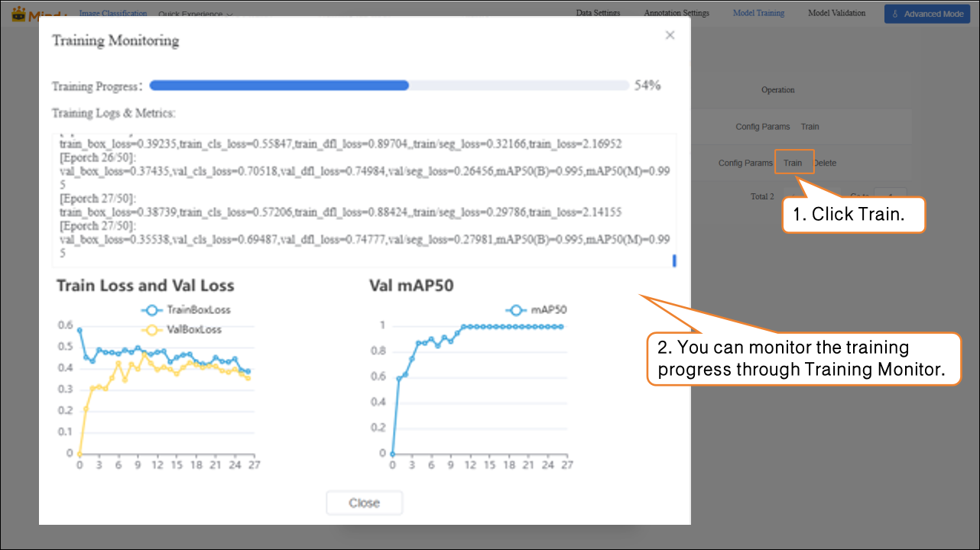The image size is (980, 550).
Task: Switch to the Model Validation tab
Action: (836, 13)
